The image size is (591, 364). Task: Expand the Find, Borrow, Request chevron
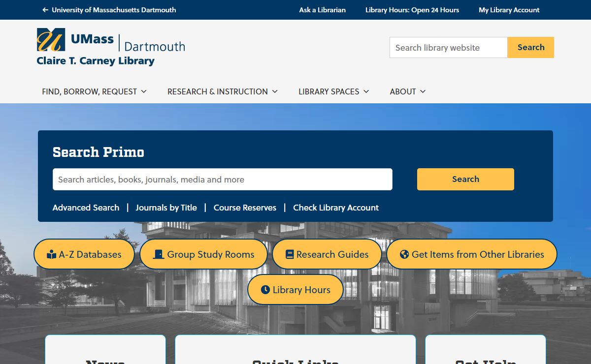tap(144, 91)
